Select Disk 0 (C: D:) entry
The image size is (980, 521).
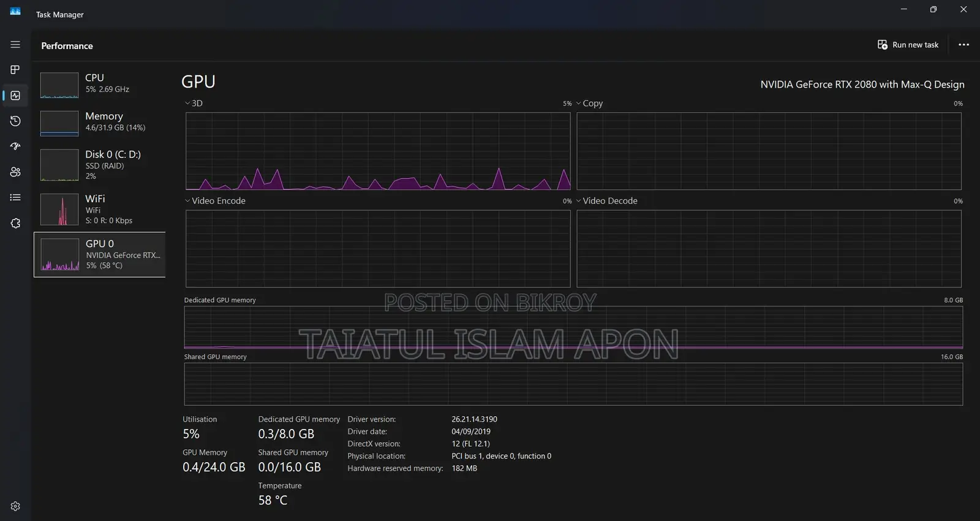tap(99, 164)
